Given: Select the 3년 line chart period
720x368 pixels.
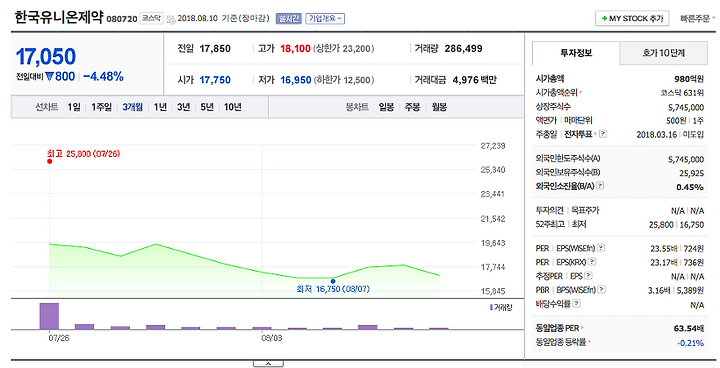Looking at the screenshot, I should (x=184, y=107).
